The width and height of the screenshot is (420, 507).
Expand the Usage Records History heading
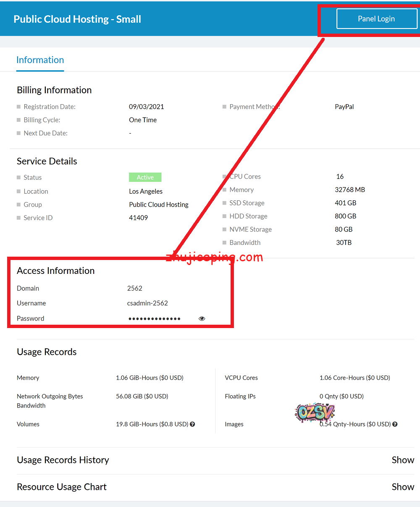click(x=63, y=460)
